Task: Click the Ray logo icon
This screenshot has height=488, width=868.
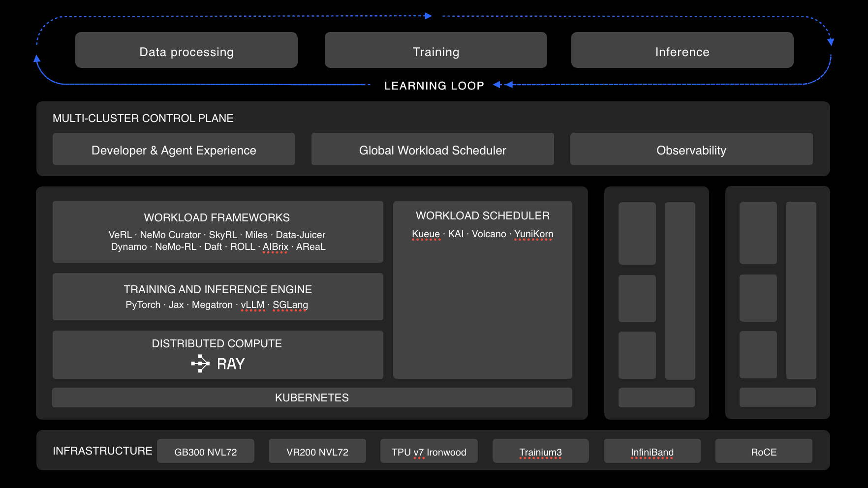Action: pos(200,364)
